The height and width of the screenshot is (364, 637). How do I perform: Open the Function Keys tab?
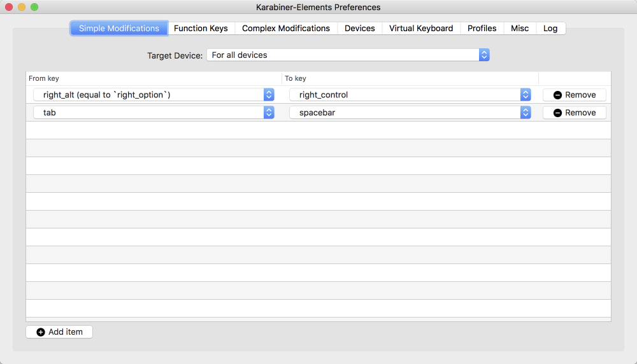pos(201,29)
